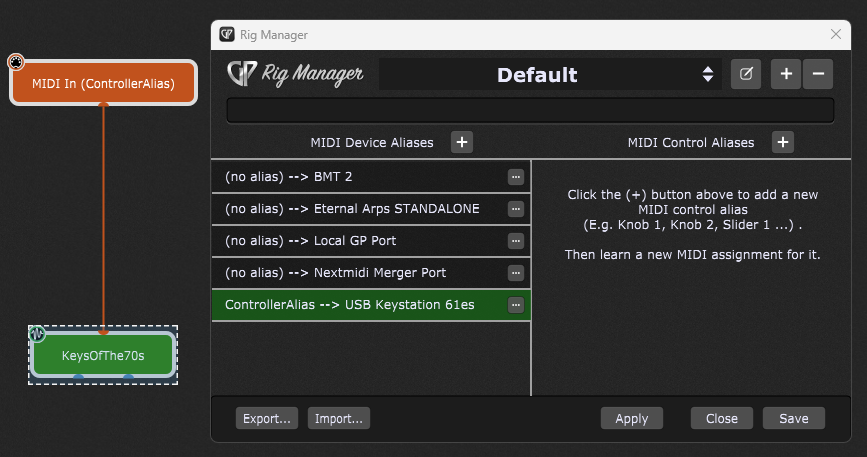Open options for USB Keystation 61es
867x457 pixels.
[x=516, y=305]
